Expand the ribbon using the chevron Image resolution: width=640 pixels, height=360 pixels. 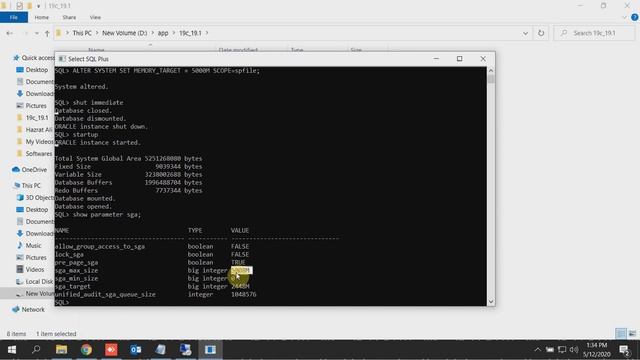click(624, 18)
